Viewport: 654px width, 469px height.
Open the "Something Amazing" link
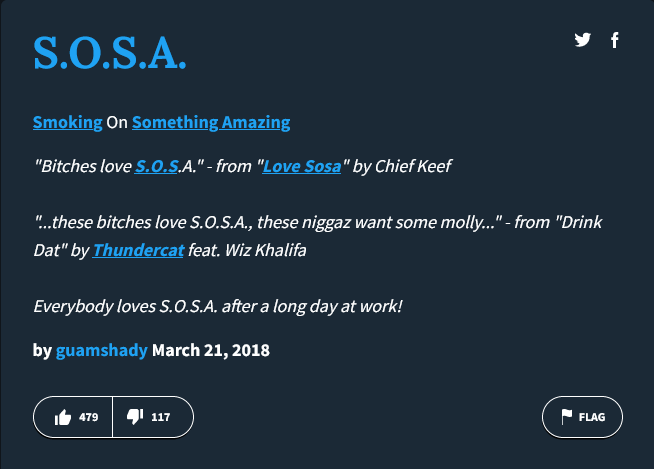[x=211, y=122]
